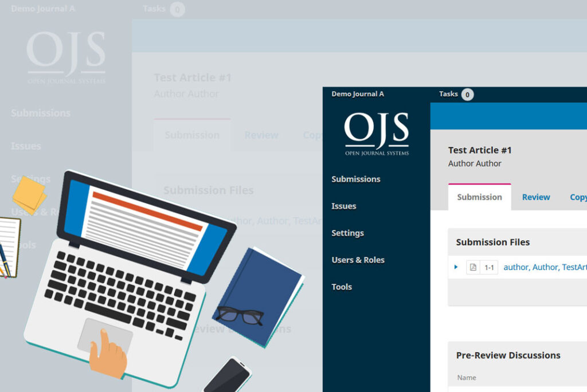Click the white OJS logo in dark sidebar

(377, 134)
